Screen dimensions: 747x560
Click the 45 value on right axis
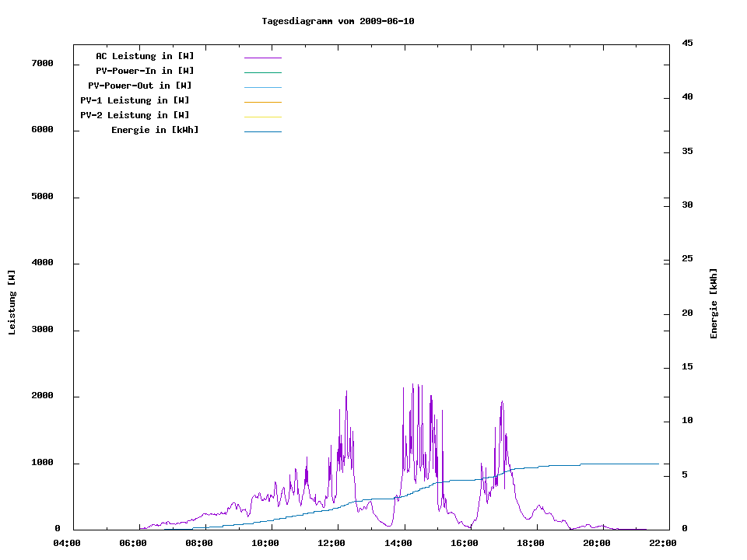click(687, 43)
